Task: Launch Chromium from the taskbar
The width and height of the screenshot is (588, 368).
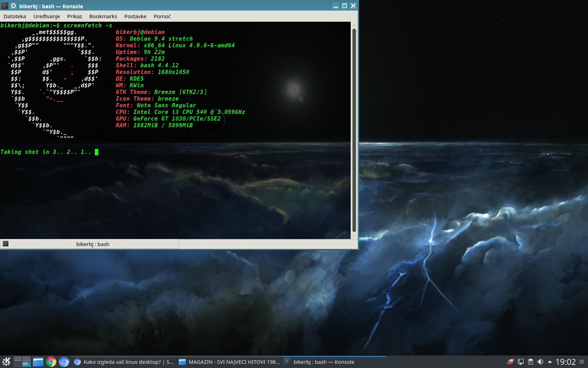Action: pyautogui.click(x=64, y=362)
